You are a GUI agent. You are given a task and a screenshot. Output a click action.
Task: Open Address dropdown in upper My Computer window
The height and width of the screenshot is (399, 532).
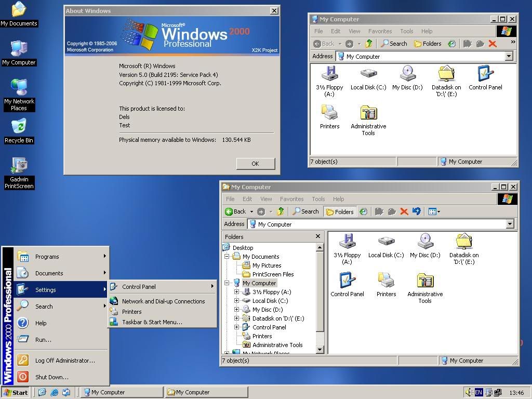pyautogui.click(x=509, y=56)
